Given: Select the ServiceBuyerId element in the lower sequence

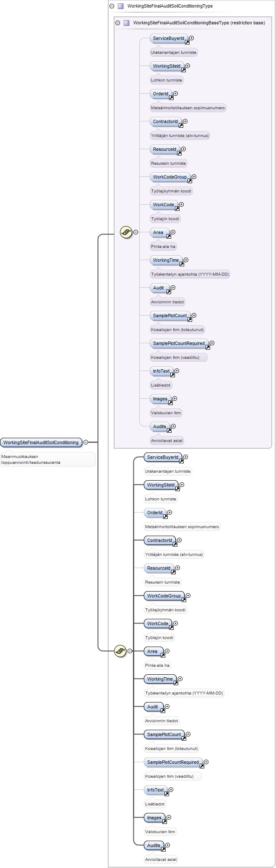Looking at the screenshot, I should point(163,457).
